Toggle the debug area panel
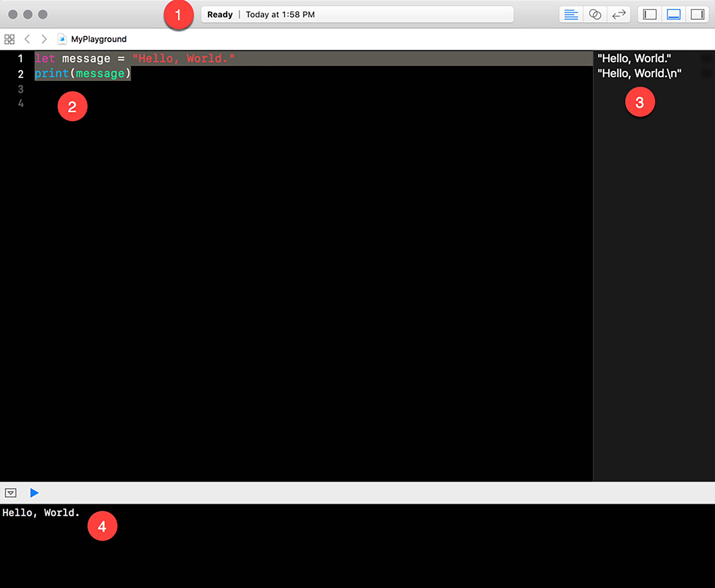 point(674,15)
